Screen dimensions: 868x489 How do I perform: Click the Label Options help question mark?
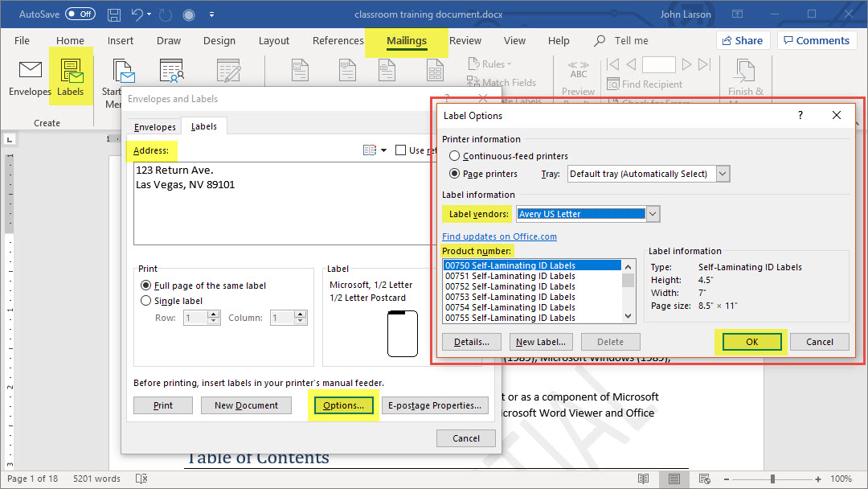pos(800,116)
